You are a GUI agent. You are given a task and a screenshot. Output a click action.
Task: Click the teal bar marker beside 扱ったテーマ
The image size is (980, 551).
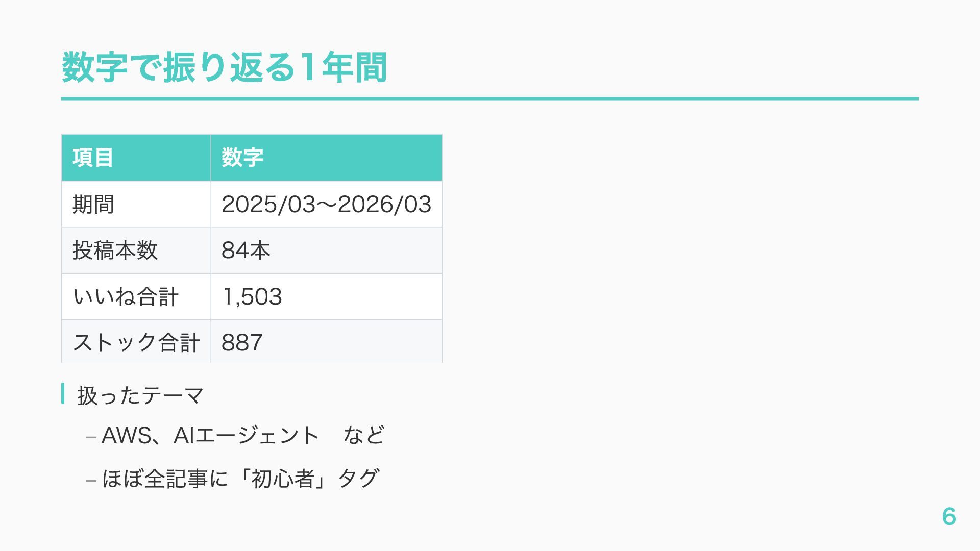click(63, 394)
